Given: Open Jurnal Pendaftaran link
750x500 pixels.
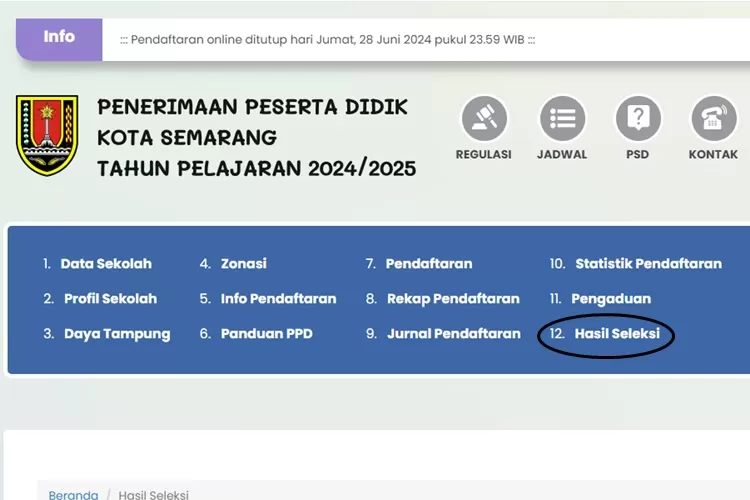Looking at the screenshot, I should coord(454,333).
